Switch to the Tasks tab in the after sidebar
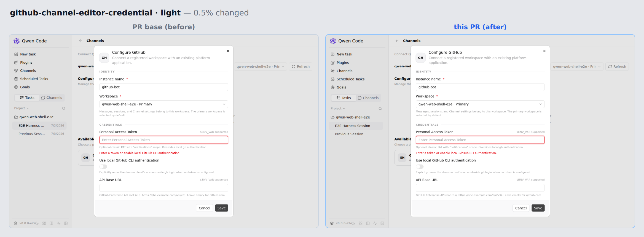This screenshot has width=644, height=237. click(344, 98)
